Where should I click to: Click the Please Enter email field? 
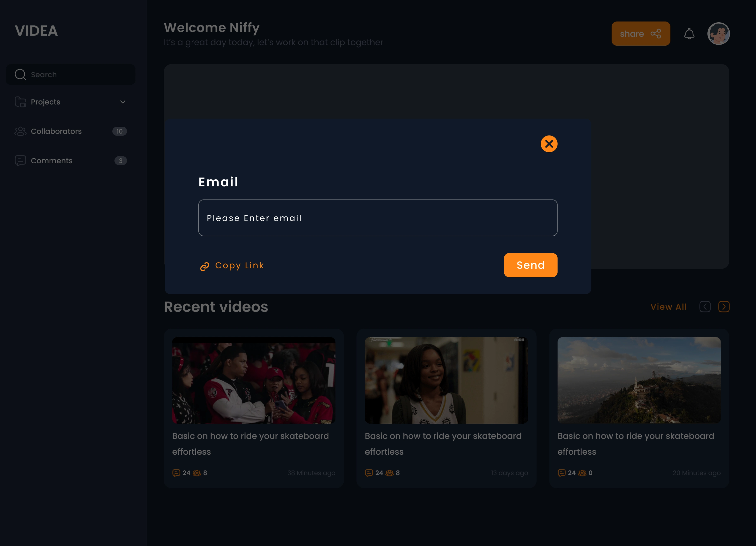tap(378, 218)
